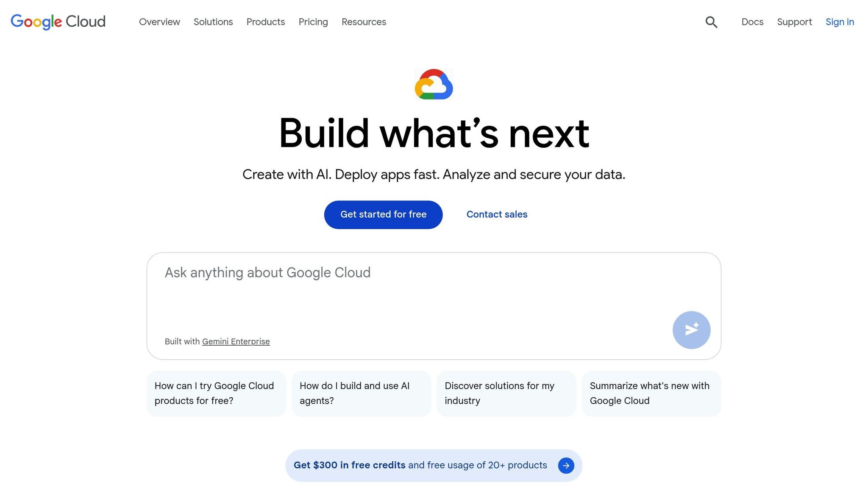Image resolution: width=868 pixels, height=488 pixels.
Task: Click Sign in
Action: pos(840,22)
